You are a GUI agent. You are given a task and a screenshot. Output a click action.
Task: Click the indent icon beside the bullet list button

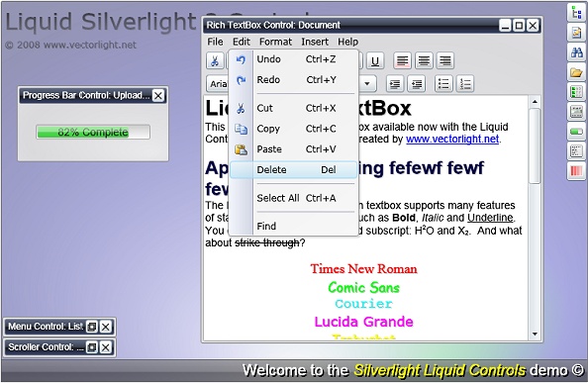tap(417, 83)
